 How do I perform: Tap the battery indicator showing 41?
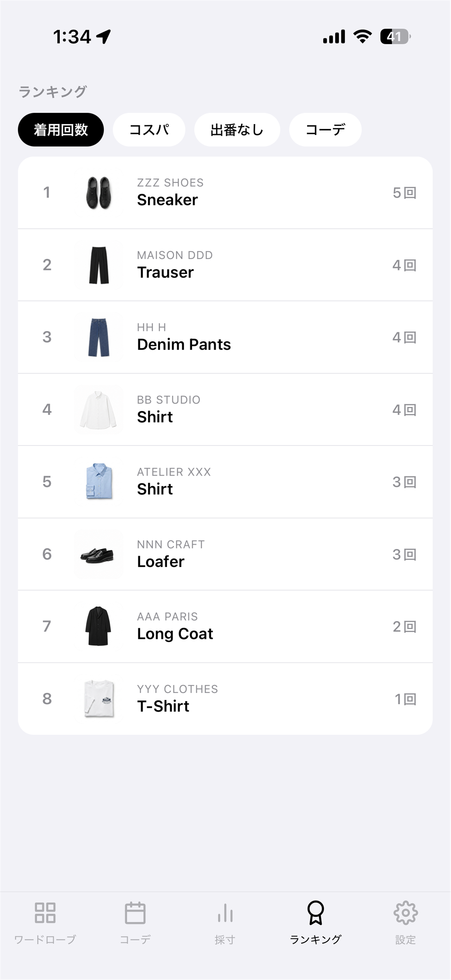pyautogui.click(x=395, y=37)
